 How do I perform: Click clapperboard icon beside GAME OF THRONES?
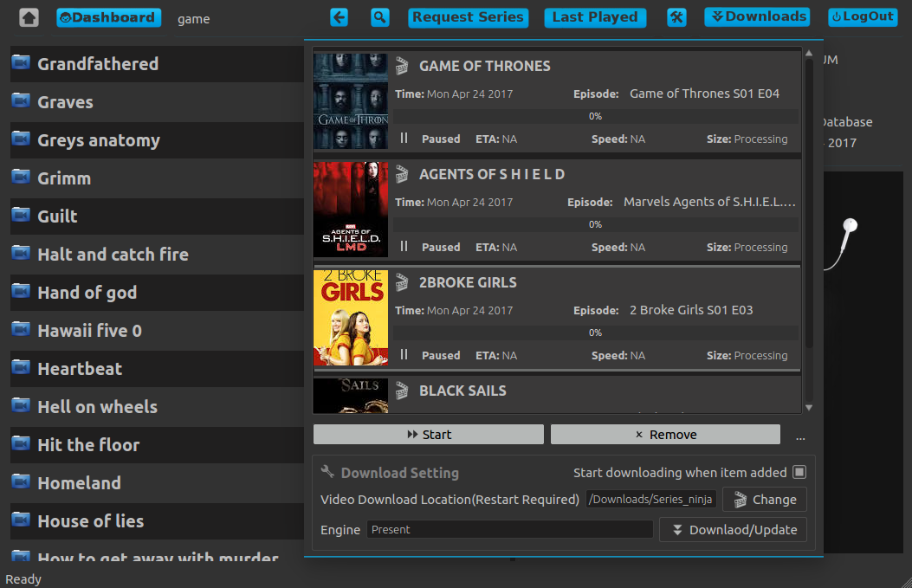click(x=402, y=66)
